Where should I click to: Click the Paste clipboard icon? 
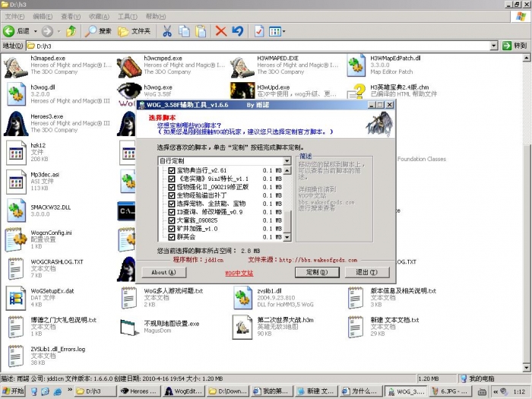pyautogui.click(x=201, y=32)
